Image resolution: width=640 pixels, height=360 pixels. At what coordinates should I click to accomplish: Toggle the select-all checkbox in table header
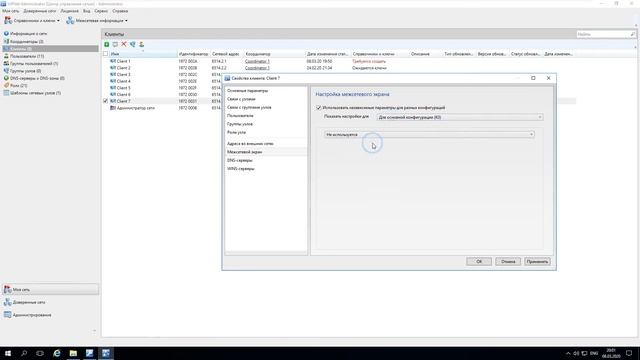click(x=106, y=54)
